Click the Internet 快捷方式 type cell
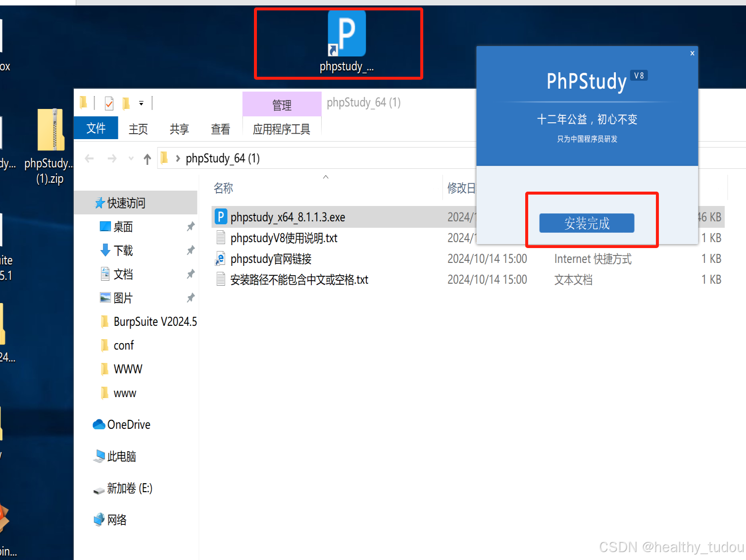Image resolution: width=746 pixels, height=560 pixels. pos(593,258)
